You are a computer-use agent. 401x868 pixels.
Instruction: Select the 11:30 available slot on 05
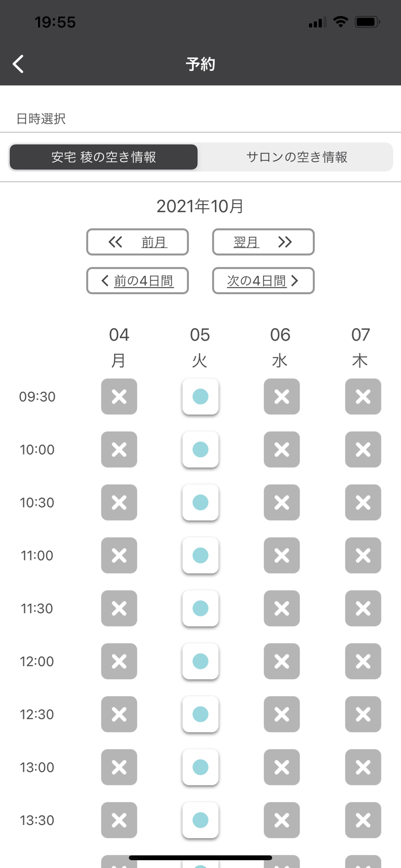point(200,608)
